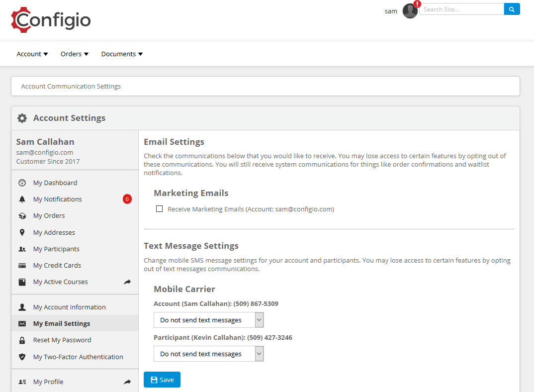Enable the Receive Marketing Emails checkbox
The width and height of the screenshot is (534, 392).
tap(160, 209)
